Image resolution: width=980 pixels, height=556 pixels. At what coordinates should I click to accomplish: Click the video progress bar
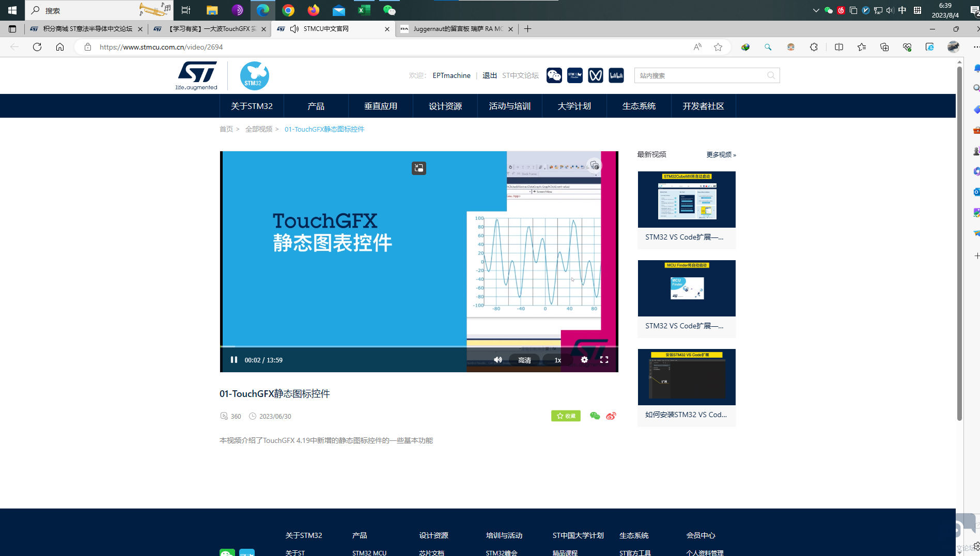pyautogui.click(x=419, y=346)
